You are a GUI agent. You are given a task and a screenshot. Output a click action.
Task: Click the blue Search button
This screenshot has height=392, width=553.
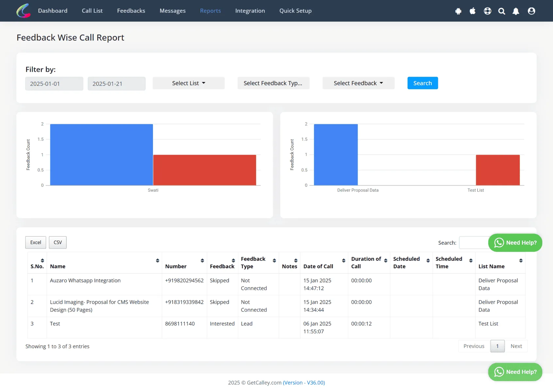point(423,83)
